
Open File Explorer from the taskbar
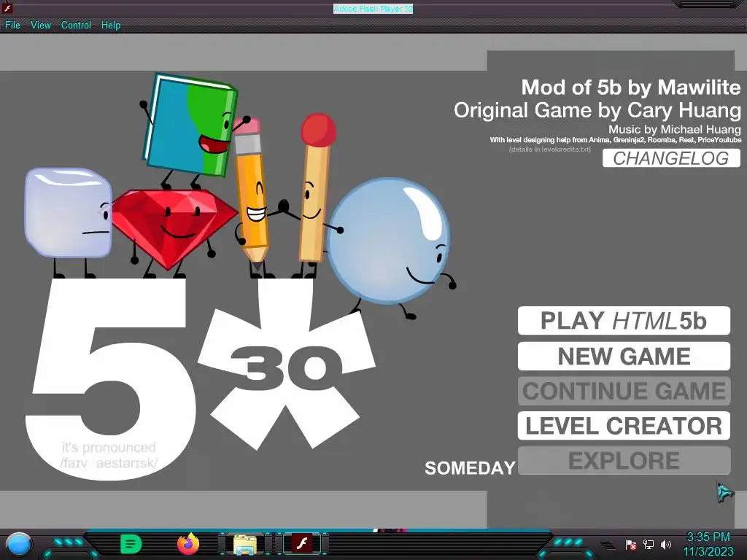(245, 544)
